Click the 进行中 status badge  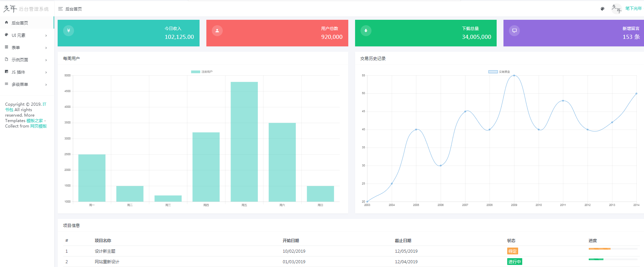point(514,262)
